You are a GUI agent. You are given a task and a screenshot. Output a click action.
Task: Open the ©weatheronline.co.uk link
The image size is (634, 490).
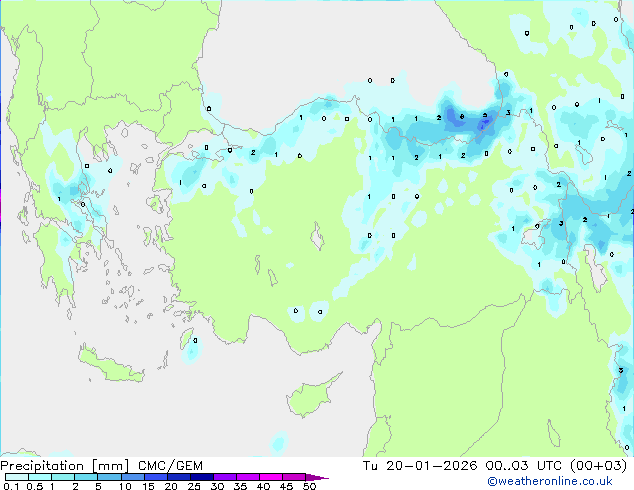click(x=550, y=482)
